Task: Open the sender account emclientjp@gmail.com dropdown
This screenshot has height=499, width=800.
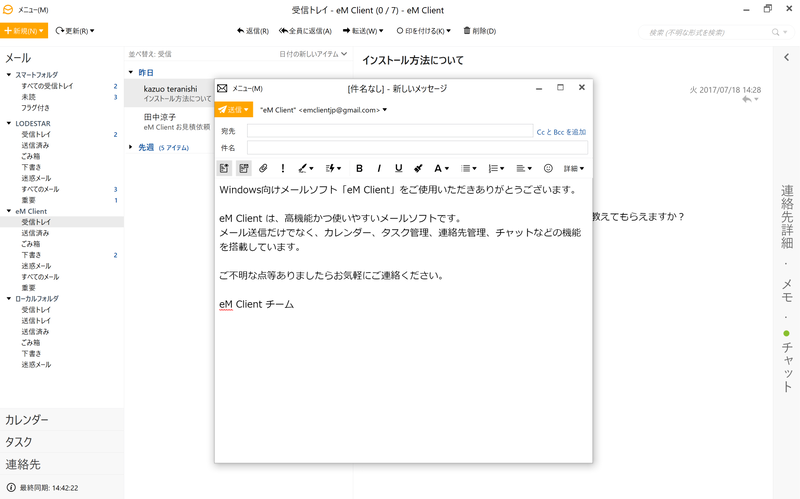Action: click(323, 110)
